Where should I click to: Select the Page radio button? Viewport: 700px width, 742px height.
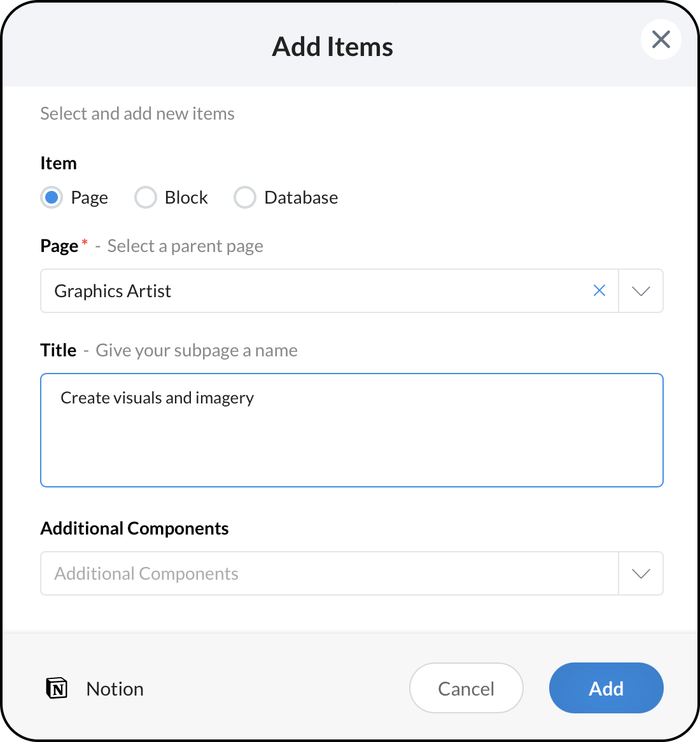tap(52, 197)
